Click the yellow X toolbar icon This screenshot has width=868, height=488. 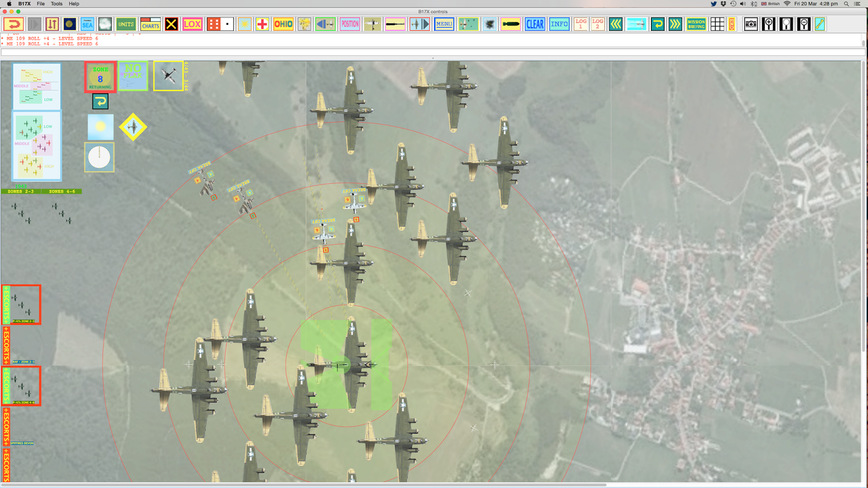coord(171,24)
